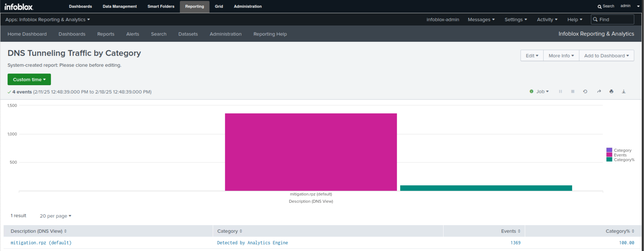Click the share job arrow icon

(x=599, y=91)
